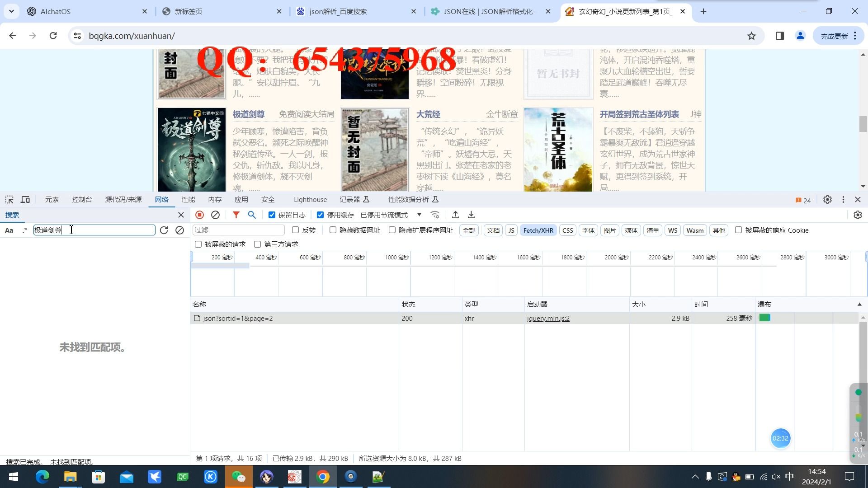Select the inspect element tool in DevTools
This screenshot has height=488, width=868.
[x=9, y=199]
